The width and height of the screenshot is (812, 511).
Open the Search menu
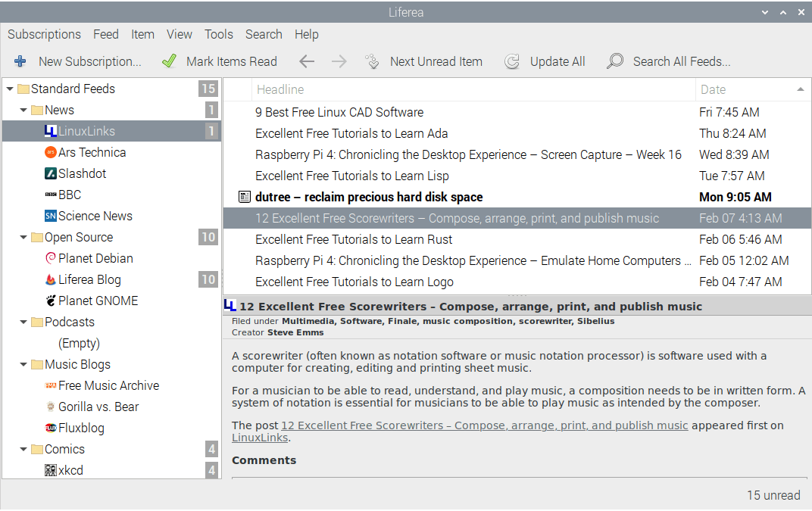tap(264, 35)
